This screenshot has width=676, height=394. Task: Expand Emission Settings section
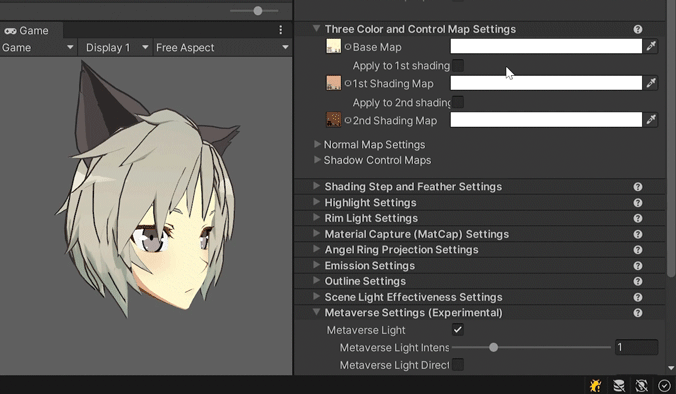[x=316, y=265]
